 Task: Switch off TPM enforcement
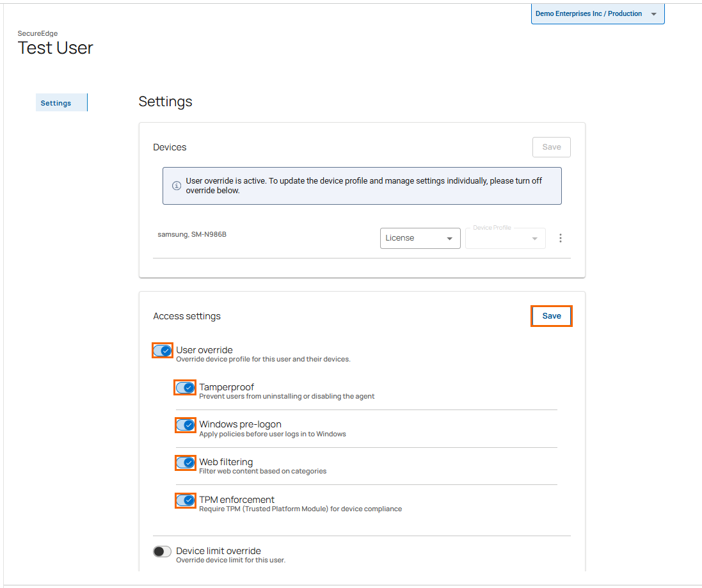(186, 500)
